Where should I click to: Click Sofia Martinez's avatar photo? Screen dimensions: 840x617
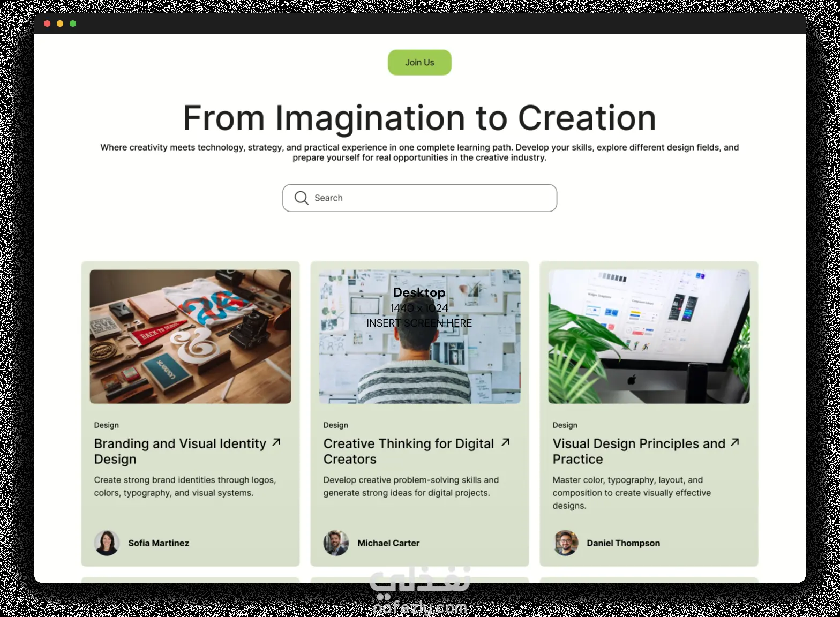tap(107, 543)
